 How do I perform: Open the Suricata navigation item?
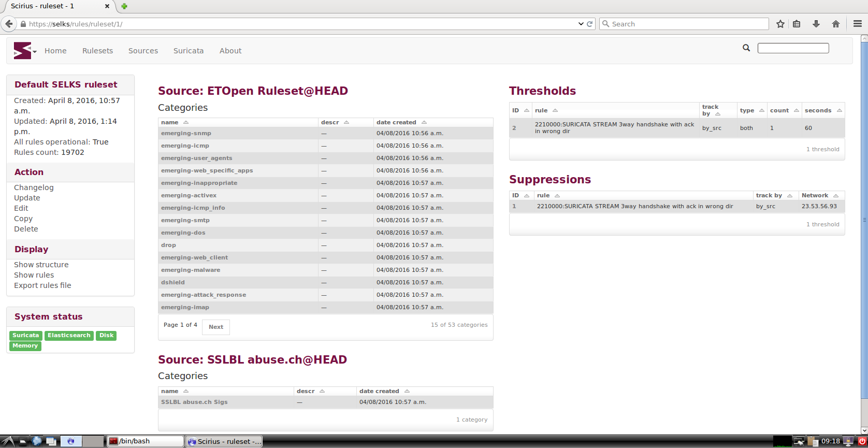[189, 51]
